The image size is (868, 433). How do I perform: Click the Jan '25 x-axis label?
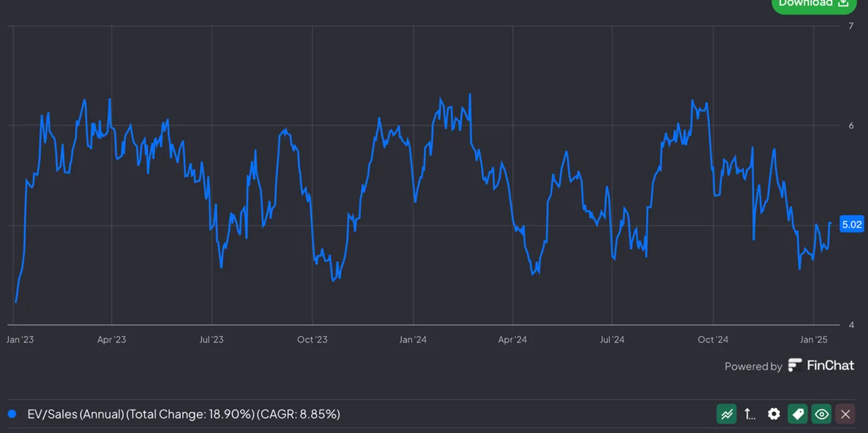[814, 340]
